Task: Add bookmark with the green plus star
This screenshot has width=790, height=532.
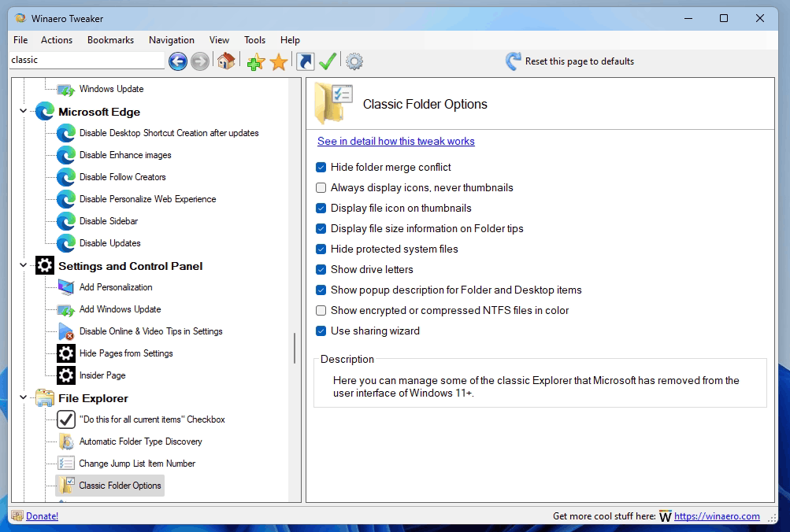Action: [256, 61]
